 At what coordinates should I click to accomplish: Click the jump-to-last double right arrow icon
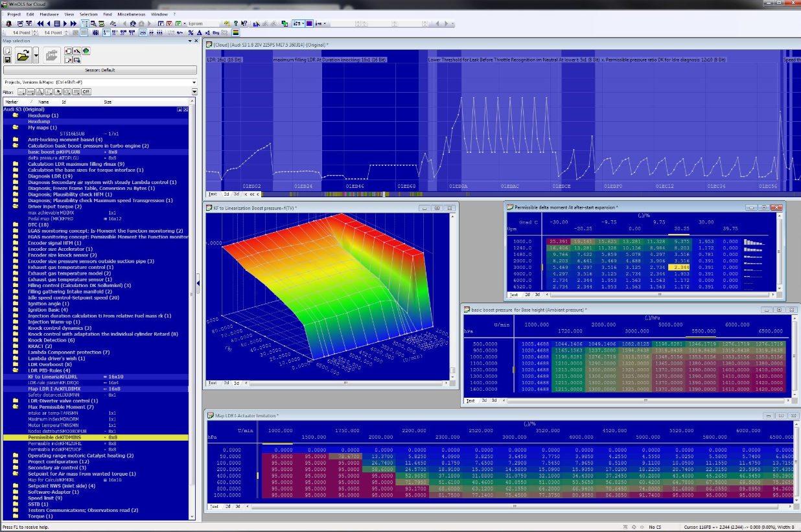(73, 24)
